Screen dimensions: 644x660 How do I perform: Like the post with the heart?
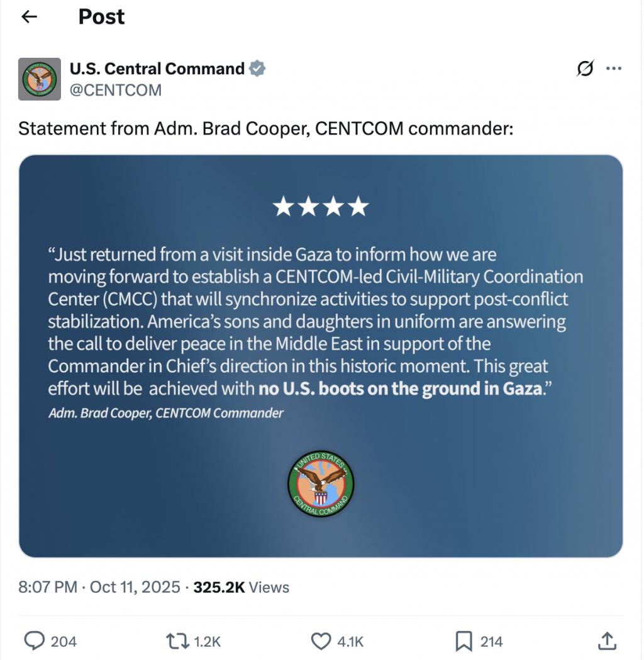click(321, 641)
